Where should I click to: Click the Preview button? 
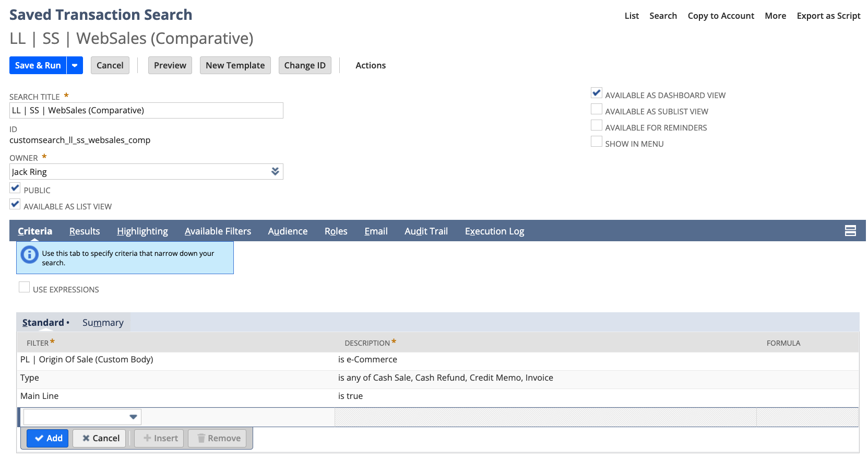pyautogui.click(x=170, y=65)
